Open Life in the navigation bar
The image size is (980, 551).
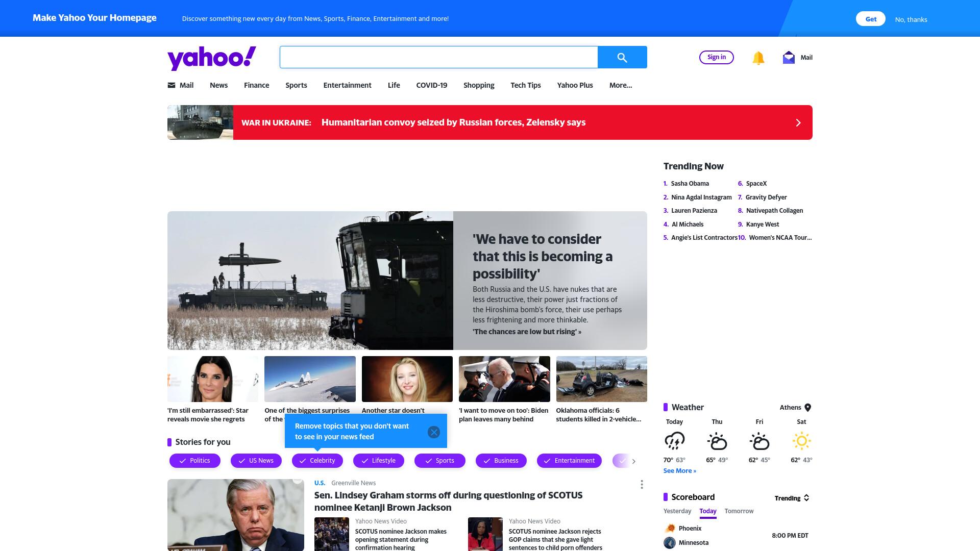click(x=394, y=85)
